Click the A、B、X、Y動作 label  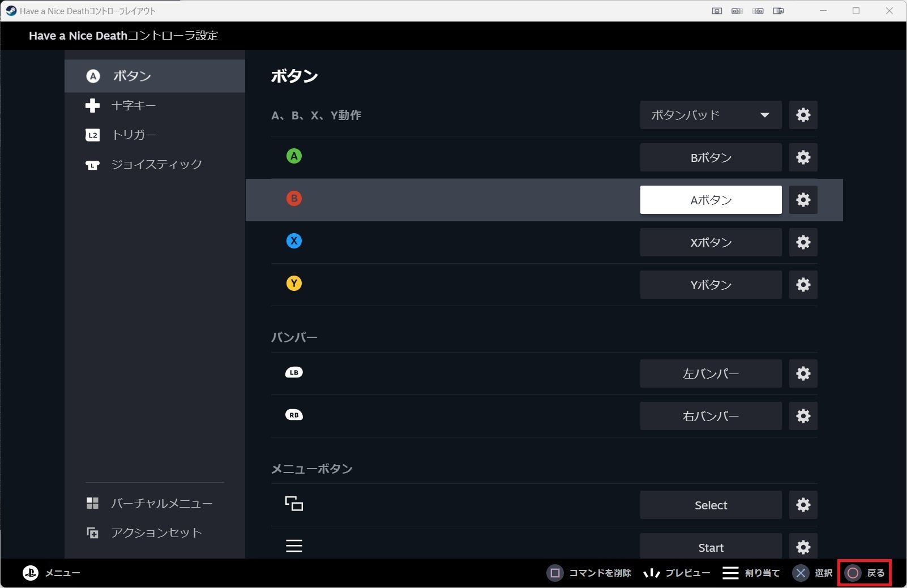click(x=316, y=115)
